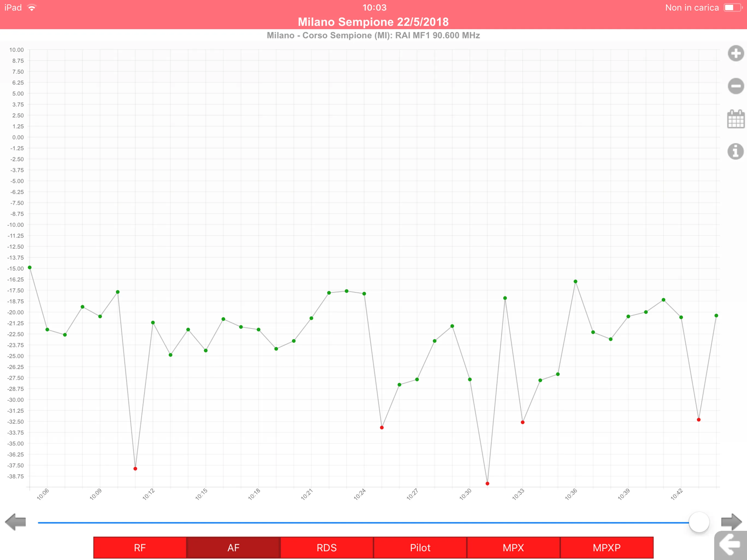Go to next time range with right arrow

coord(731,522)
